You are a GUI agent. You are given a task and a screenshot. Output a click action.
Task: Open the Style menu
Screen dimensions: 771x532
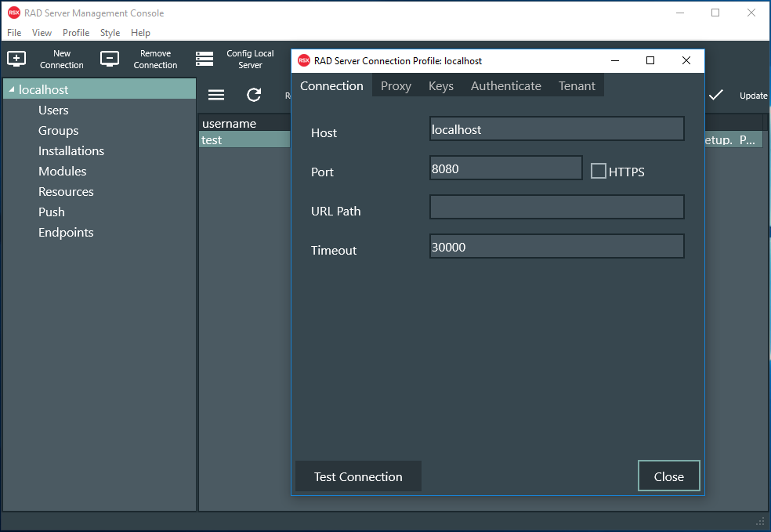(110, 32)
